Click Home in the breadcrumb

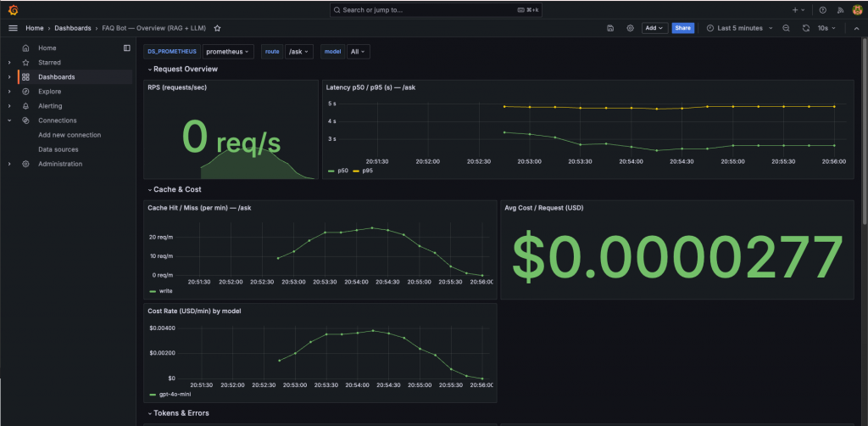[x=34, y=28]
